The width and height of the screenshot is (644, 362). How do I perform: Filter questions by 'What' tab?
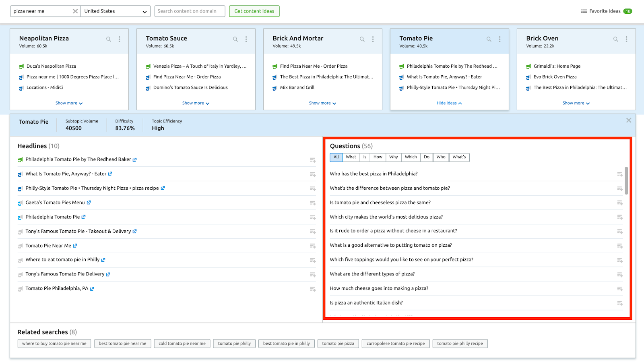coord(351,157)
